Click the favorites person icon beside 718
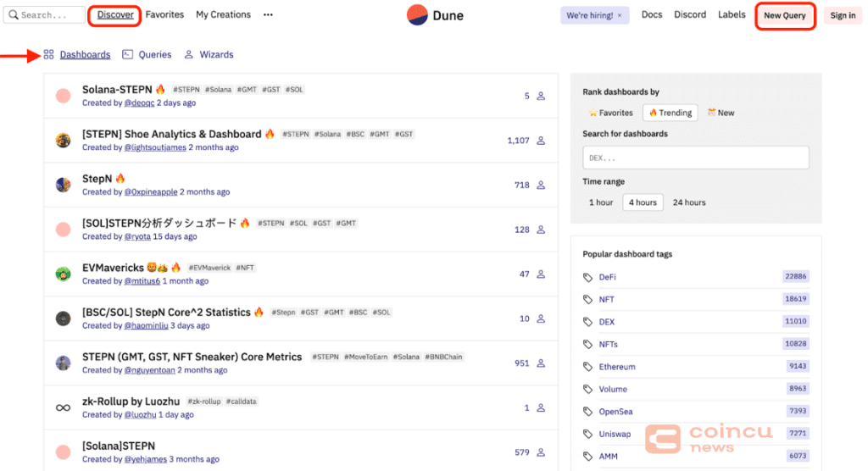The image size is (868, 471). 541,185
